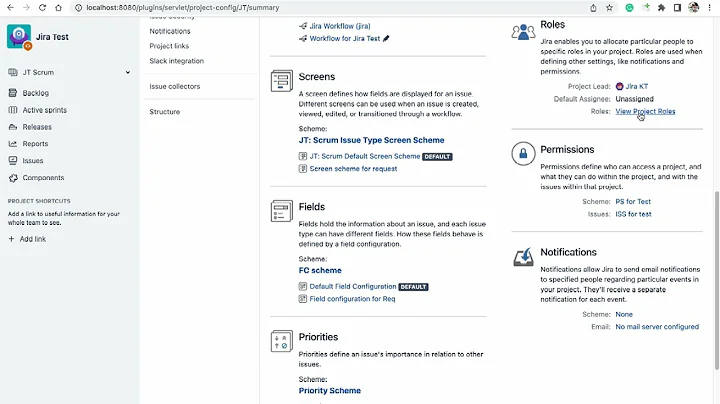Click the browser back arrow

coord(10,8)
